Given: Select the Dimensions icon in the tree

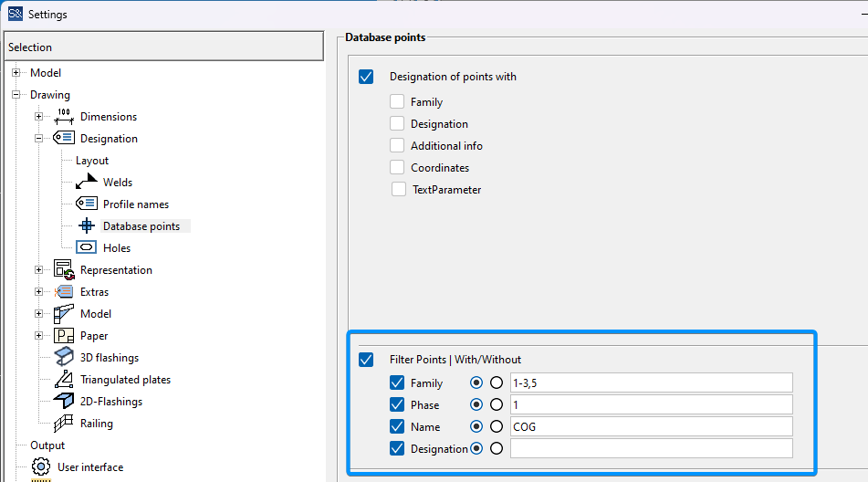Looking at the screenshot, I should 64,116.
